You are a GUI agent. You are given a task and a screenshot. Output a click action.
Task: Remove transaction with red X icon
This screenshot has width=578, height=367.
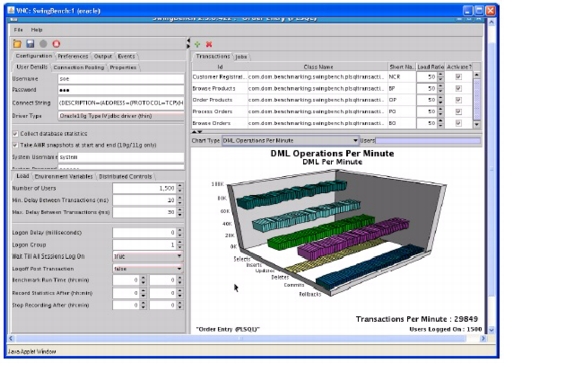[x=209, y=44]
